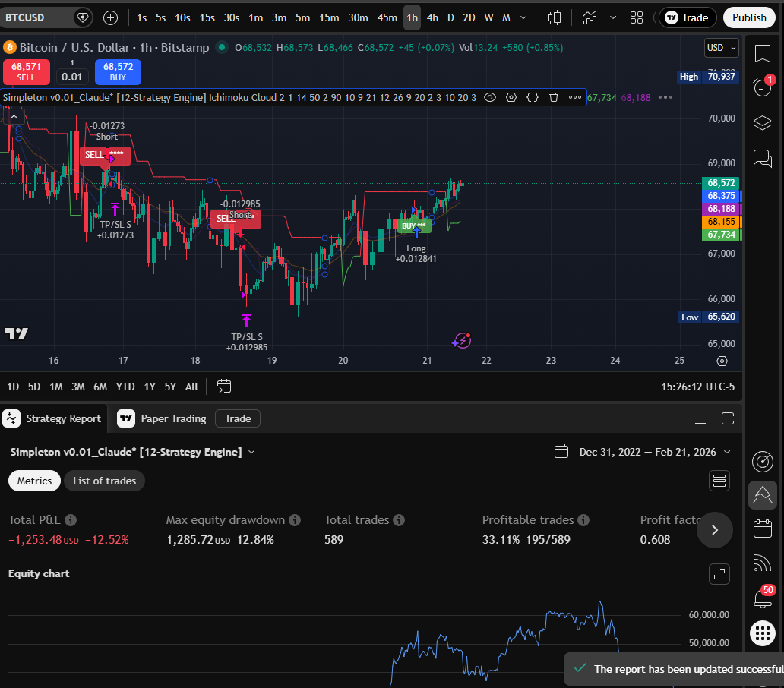
Task: Open the Dec 31 2022 date range dropdown
Action: point(643,451)
